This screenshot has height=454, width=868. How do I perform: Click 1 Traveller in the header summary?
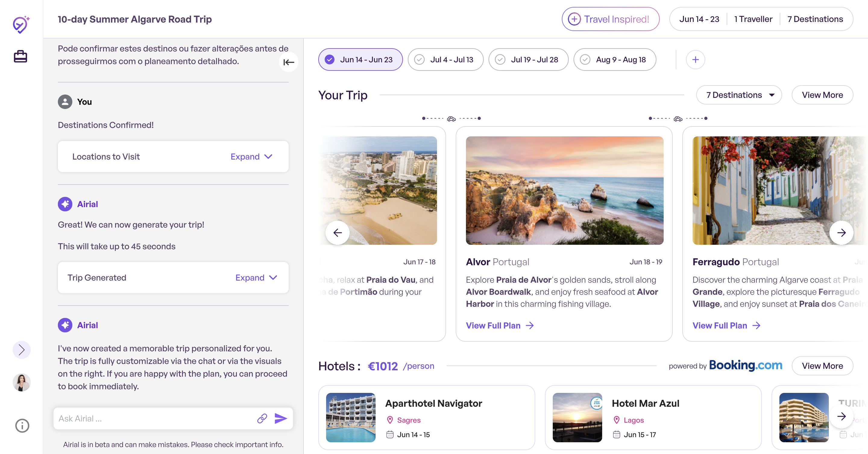click(x=753, y=19)
